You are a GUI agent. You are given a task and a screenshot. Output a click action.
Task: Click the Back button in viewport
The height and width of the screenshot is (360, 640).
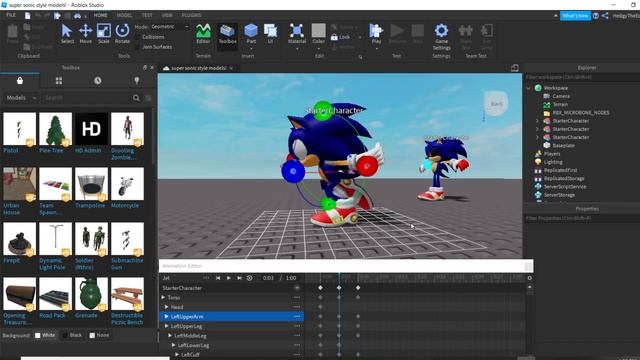pyautogui.click(x=496, y=104)
